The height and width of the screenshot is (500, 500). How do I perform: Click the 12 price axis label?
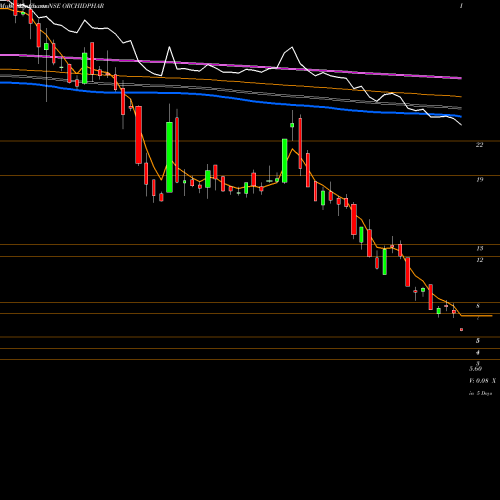pos(480,260)
